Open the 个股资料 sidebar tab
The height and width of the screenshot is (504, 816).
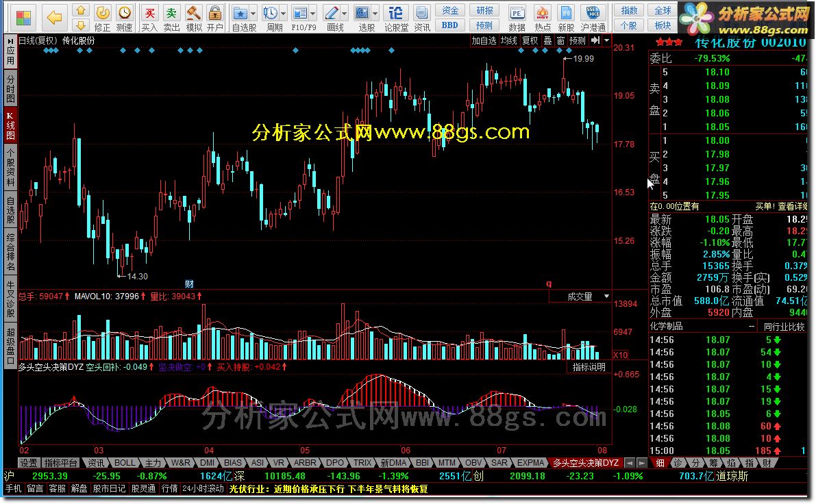pos(10,166)
